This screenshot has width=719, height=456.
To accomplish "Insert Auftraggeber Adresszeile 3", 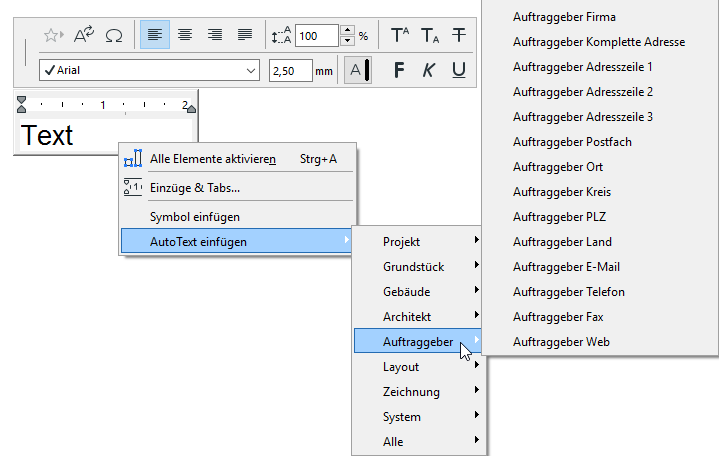I will 600,117.
